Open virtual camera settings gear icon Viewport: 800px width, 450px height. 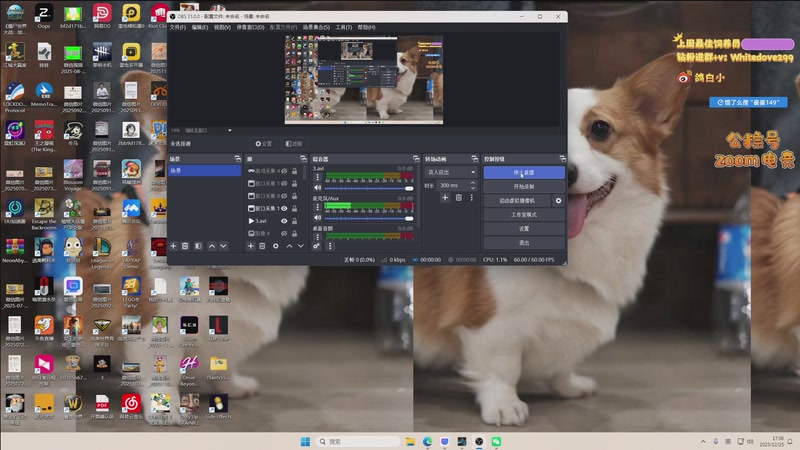[x=558, y=201]
